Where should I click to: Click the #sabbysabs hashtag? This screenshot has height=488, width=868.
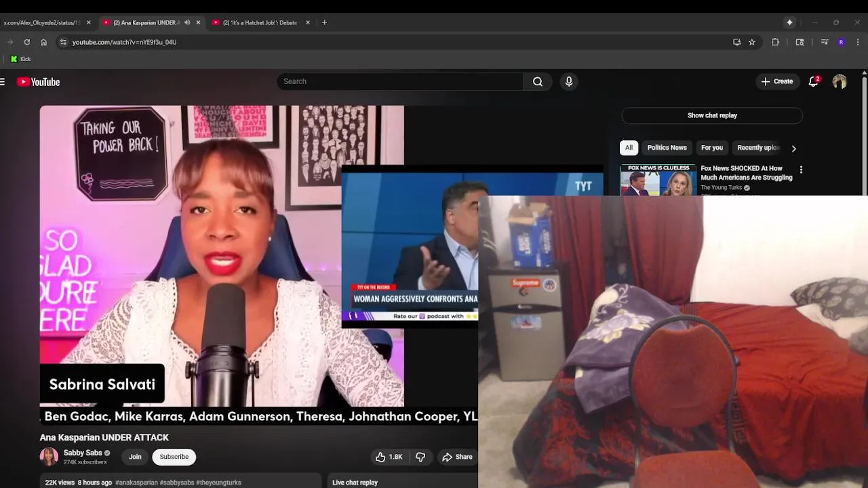pyautogui.click(x=176, y=483)
